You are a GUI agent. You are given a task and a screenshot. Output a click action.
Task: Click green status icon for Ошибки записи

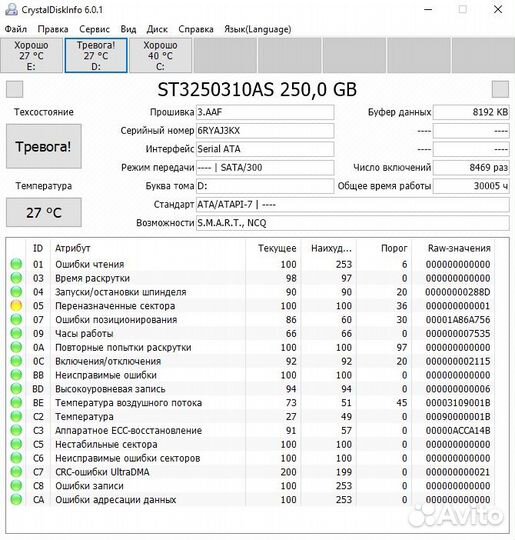pos(16,486)
